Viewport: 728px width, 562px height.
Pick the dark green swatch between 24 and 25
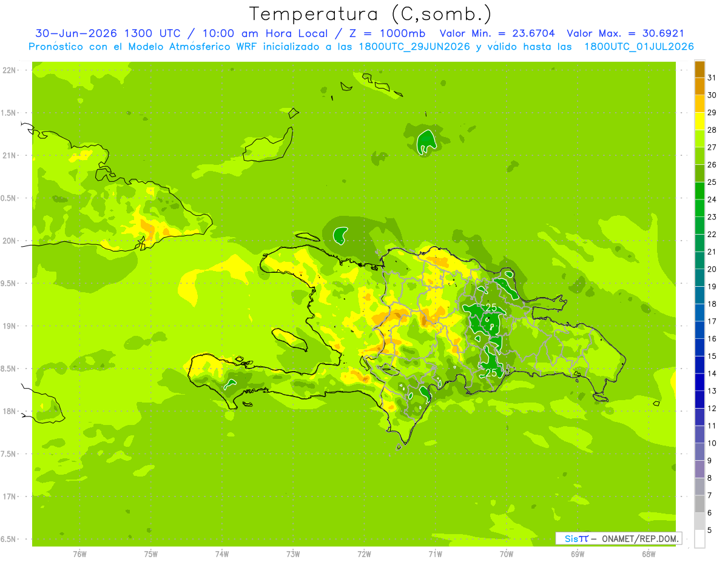(x=699, y=191)
